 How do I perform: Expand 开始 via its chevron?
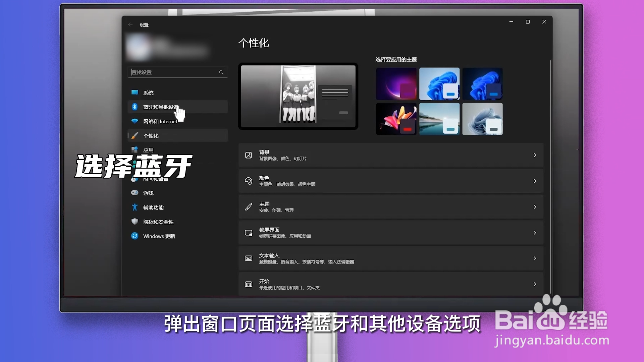(535, 284)
